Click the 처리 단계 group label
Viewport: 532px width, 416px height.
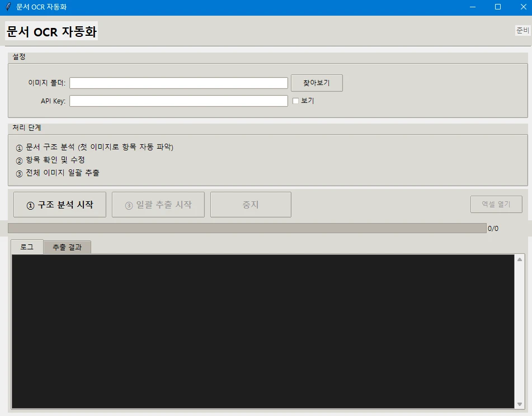click(x=27, y=128)
